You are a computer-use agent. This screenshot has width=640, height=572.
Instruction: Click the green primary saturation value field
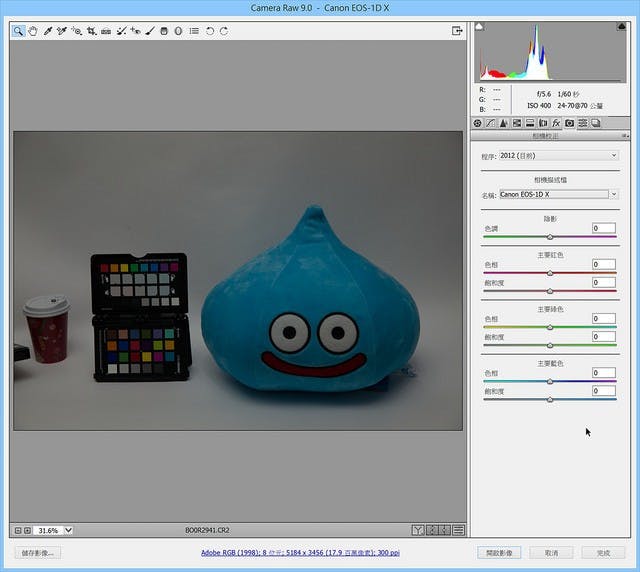pyautogui.click(x=604, y=336)
